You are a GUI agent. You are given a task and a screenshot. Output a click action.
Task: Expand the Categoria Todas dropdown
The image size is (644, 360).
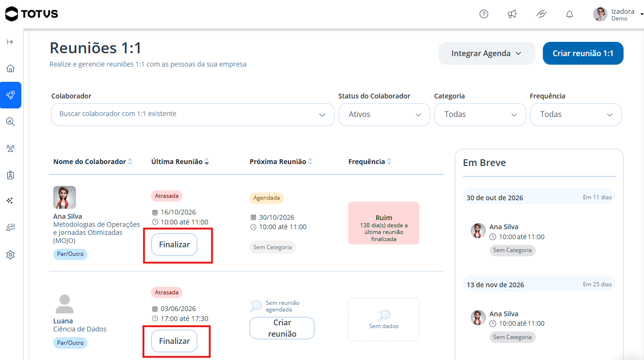pos(480,115)
